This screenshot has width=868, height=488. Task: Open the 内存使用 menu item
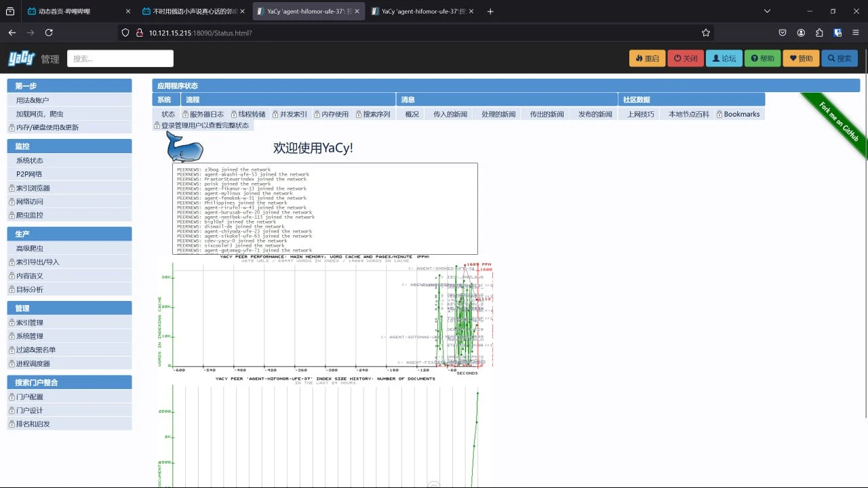tap(332, 115)
